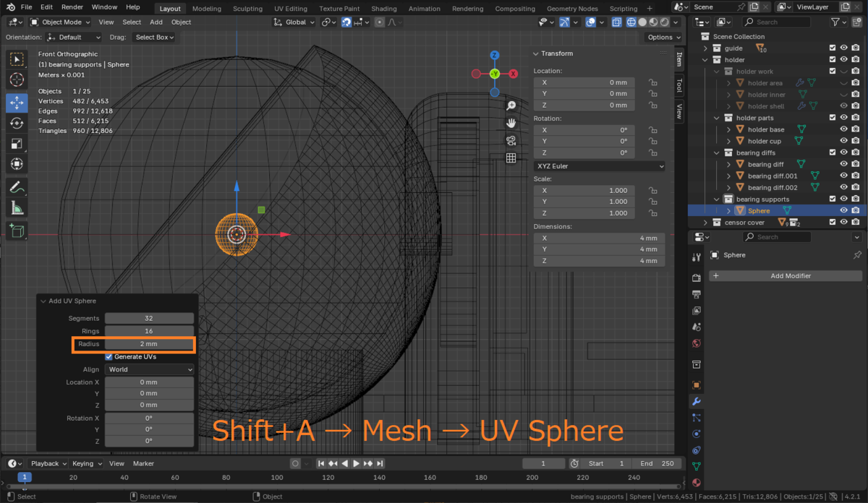868x503 pixels.
Task: Click the Blender logo icon
Action: [x=10, y=7]
